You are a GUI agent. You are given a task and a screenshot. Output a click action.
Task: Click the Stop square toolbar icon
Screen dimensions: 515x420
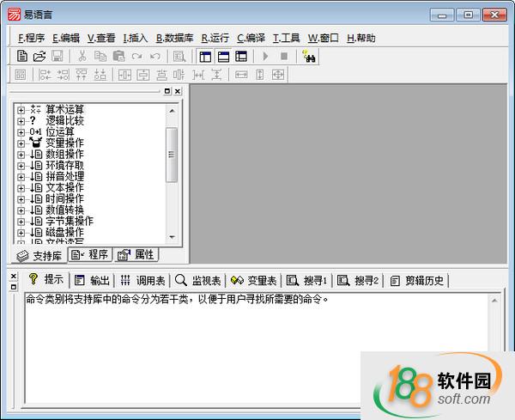(x=284, y=57)
